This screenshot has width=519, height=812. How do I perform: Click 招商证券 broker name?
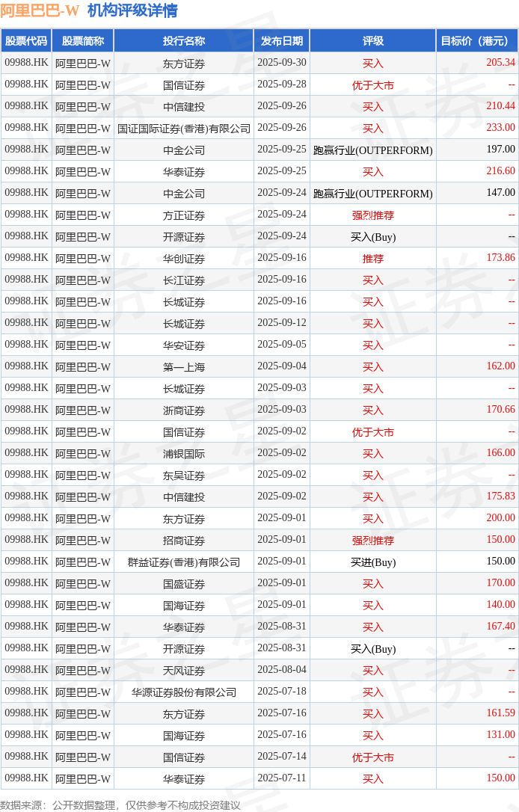click(x=184, y=541)
